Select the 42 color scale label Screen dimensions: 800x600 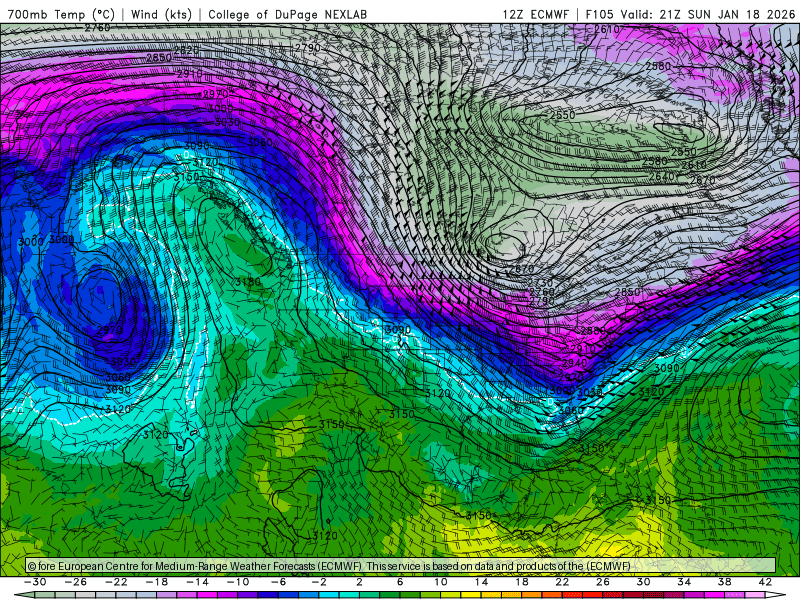[764, 582]
